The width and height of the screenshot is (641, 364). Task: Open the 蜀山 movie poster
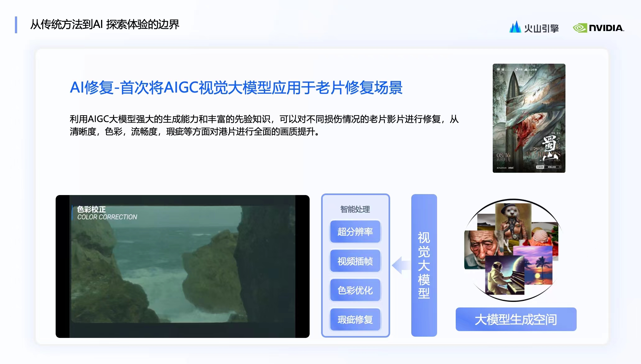529,118
